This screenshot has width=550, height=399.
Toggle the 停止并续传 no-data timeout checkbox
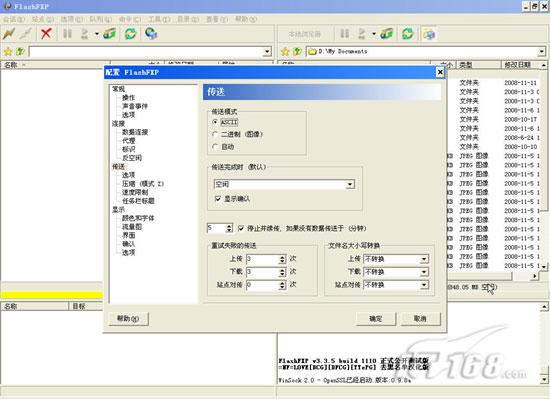tap(241, 228)
